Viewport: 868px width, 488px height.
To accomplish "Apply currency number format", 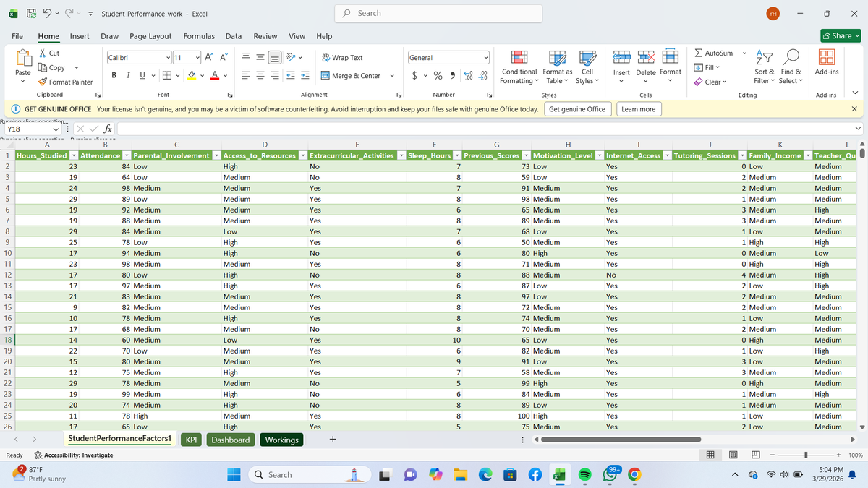I will click(x=413, y=74).
